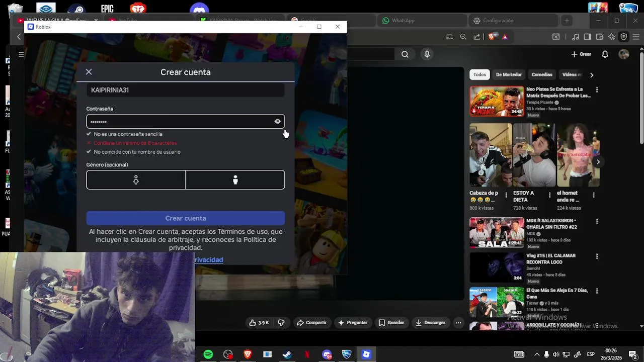644x362 pixels.
Task: Click the username field KAIPIRINIA31
Action: click(x=185, y=90)
